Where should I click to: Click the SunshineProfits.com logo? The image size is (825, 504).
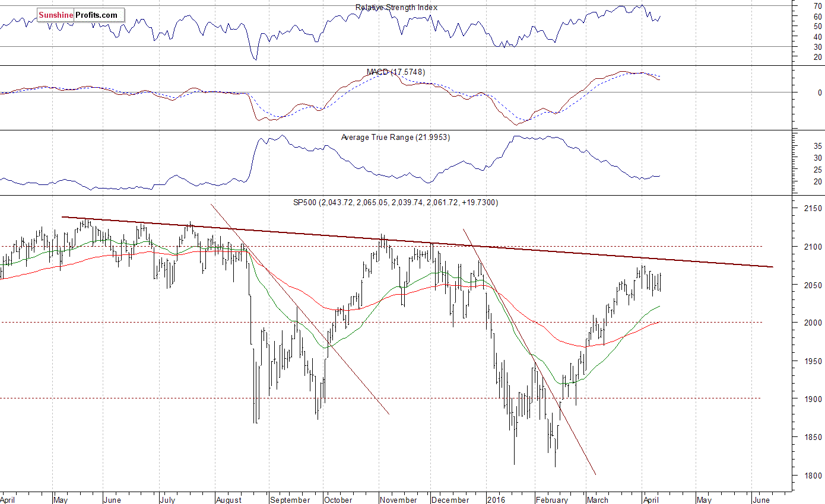point(81,15)
